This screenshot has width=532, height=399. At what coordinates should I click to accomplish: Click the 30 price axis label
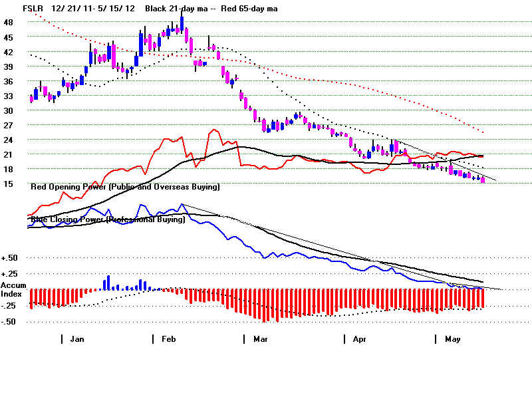pyautogui.click(x=9, y=110)
